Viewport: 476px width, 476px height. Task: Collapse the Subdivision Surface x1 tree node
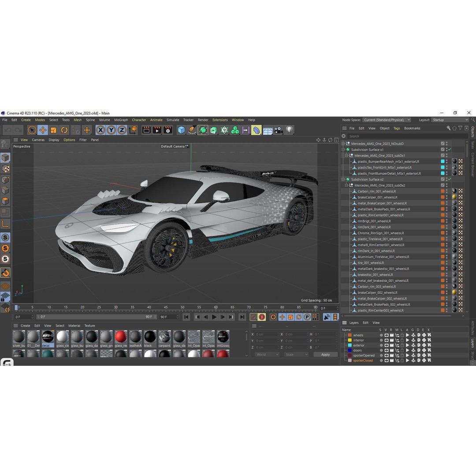pyautogui.click(x=343, y=150)
